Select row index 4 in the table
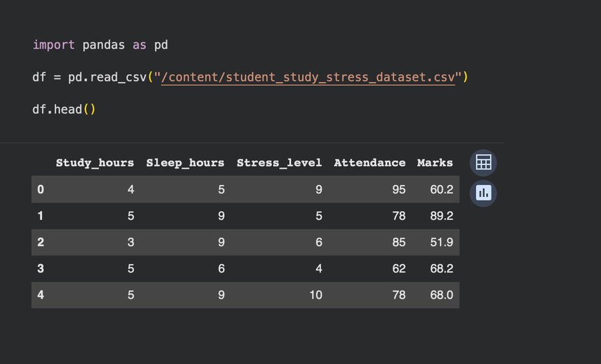601x364 pixels. [x=41, y=294]
